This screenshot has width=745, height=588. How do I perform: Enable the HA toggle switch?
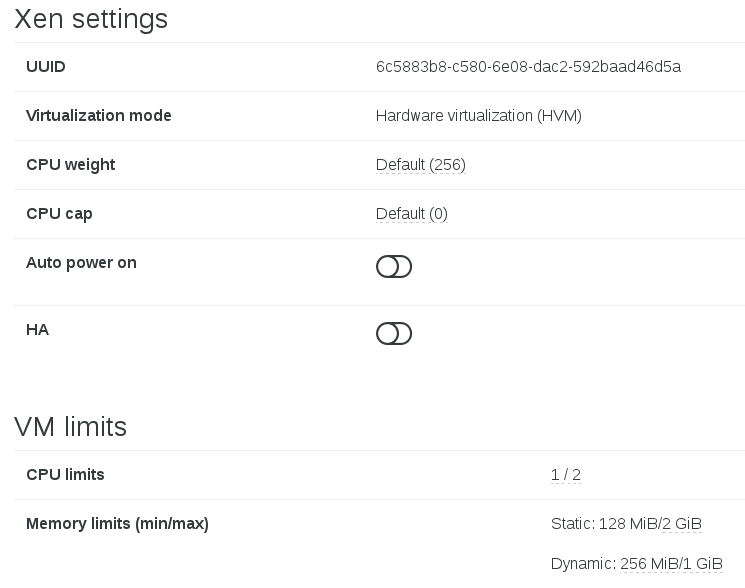394,333
